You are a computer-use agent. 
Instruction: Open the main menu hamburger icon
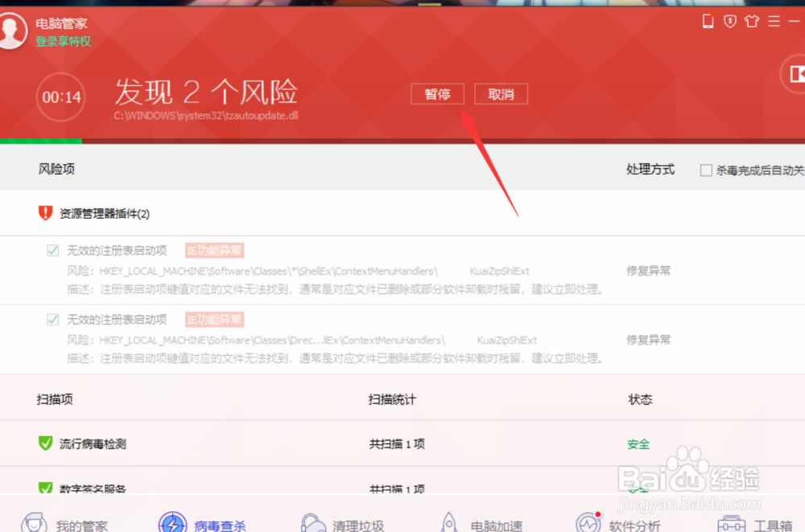[774, 21]
